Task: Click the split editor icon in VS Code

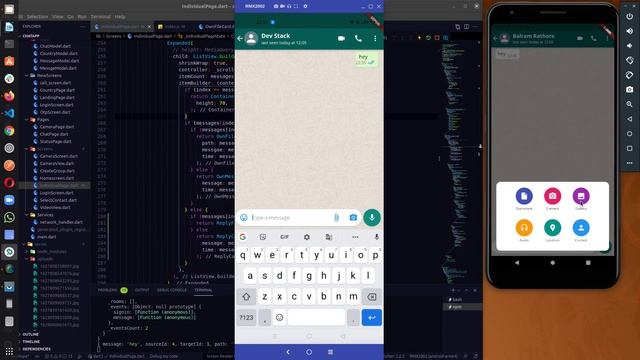Action: click(466, 27)
